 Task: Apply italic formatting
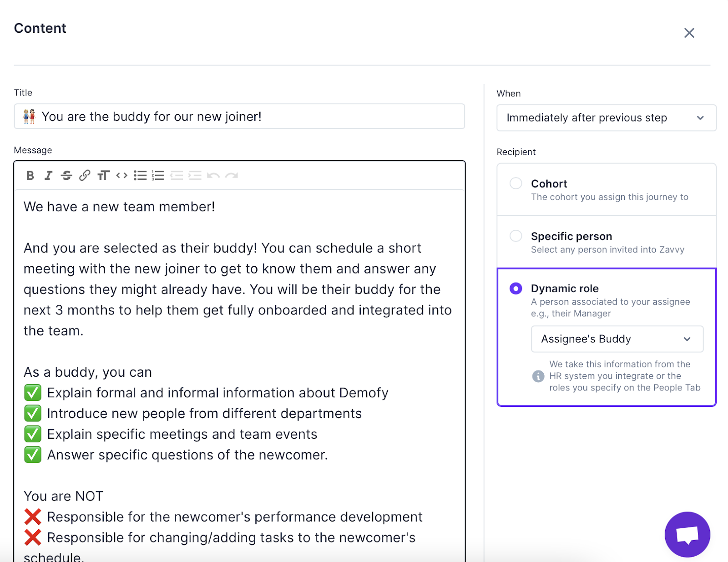48,176
